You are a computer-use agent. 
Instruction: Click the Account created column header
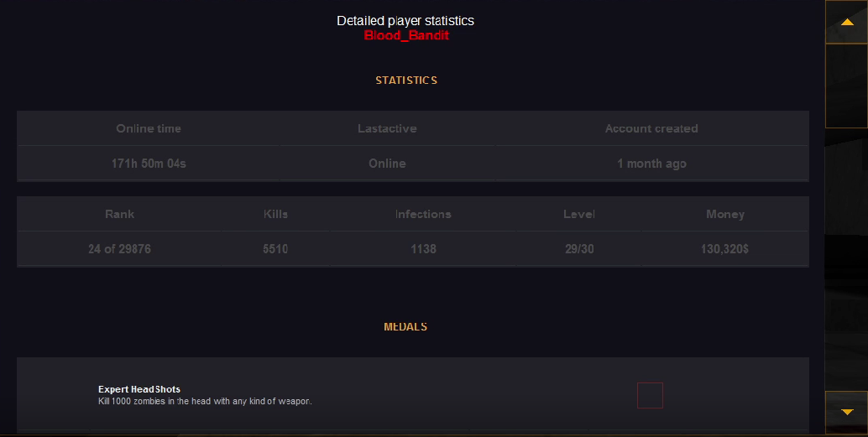pos(651,128)
